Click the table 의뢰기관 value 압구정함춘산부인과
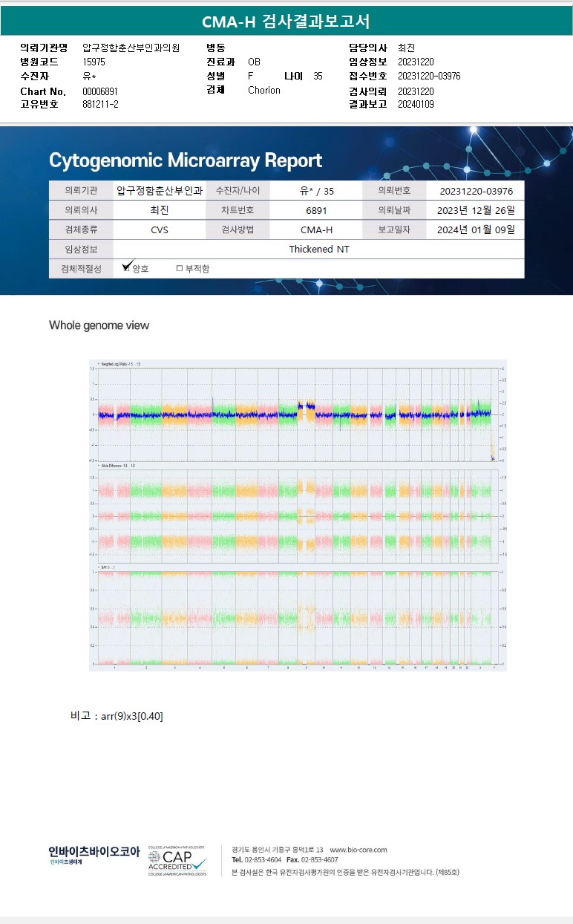The height and width of the screenshot is (924, 573). (x=160, y=191)
